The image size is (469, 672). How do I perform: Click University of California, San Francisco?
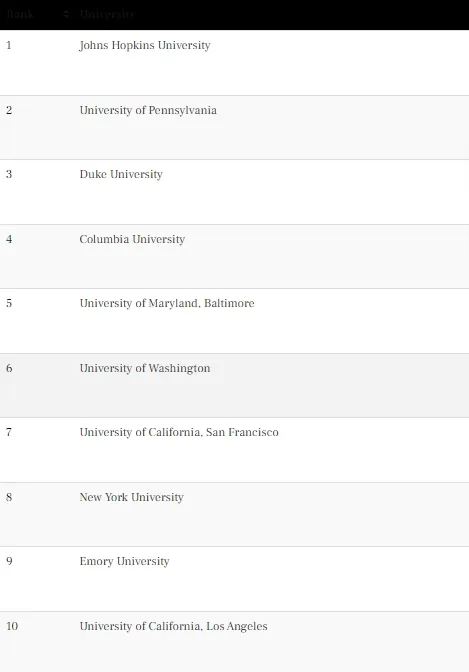pyautogui.click(x=179, y=432)
